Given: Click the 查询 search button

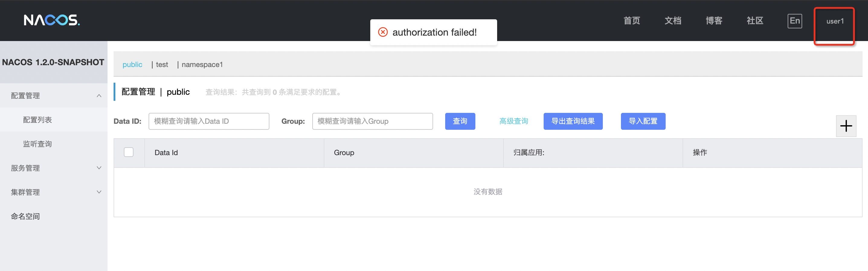Looking at the screenshot, I should point(460,121).
